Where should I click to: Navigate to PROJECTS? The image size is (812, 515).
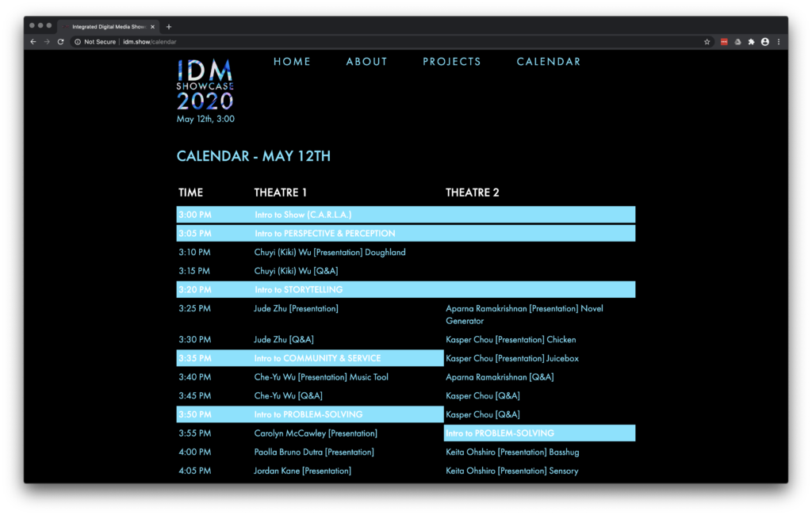point(451,62)
